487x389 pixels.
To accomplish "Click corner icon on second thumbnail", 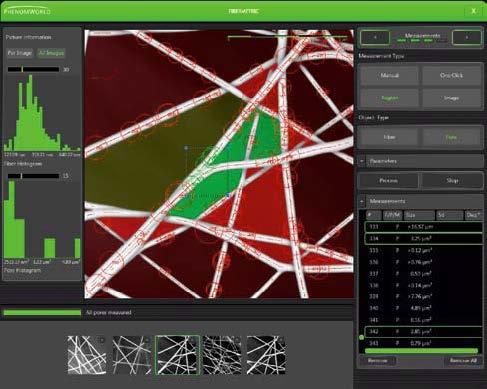I will [x=147, y=340].
